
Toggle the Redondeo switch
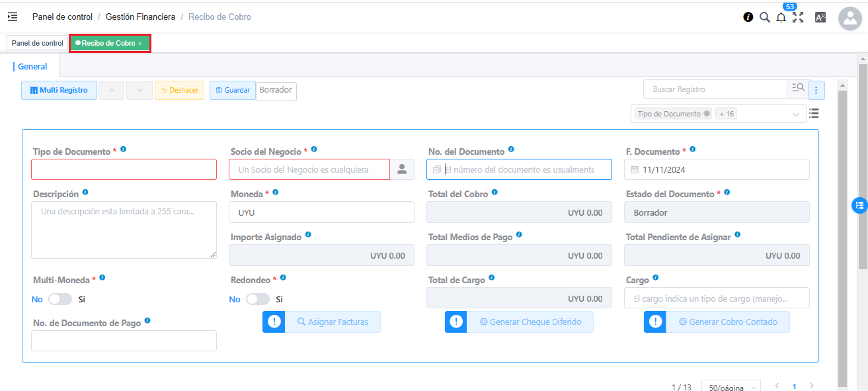click(257, 299)
